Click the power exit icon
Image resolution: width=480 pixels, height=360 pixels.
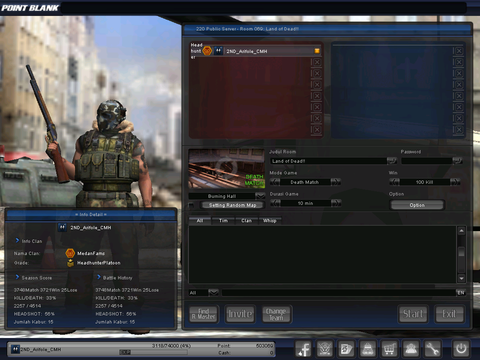(461, 349)
